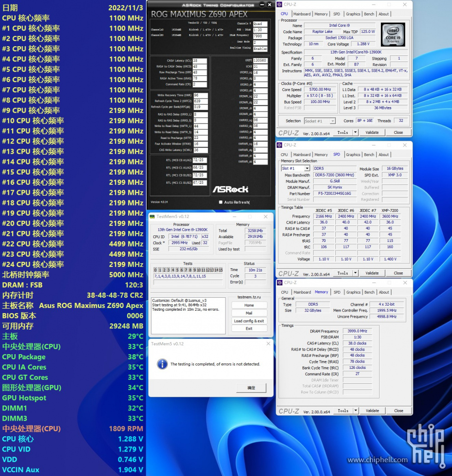Viewport: 452px width, 476px height.
Task: Click the DRAM Manuf. value SK Hynix
Action: (x=334, y=187)
